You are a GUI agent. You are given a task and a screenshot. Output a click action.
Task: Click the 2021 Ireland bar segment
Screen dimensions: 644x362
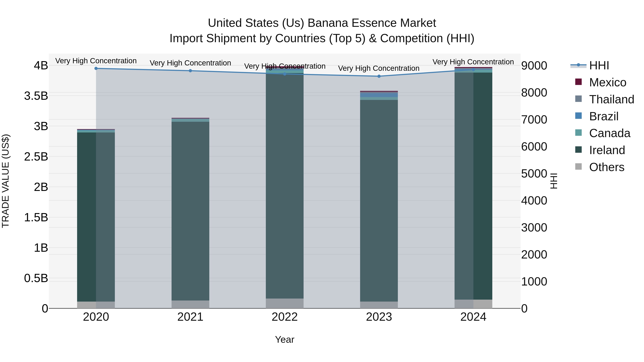click(190, 211)
